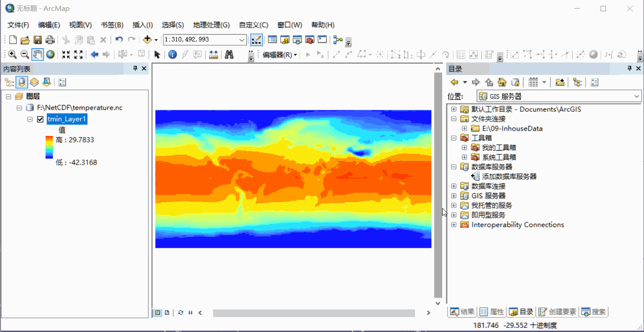The width and height of the screenshot is (644, 332).
Task: Select the Zoom Out tool
Action: [25, 55]
